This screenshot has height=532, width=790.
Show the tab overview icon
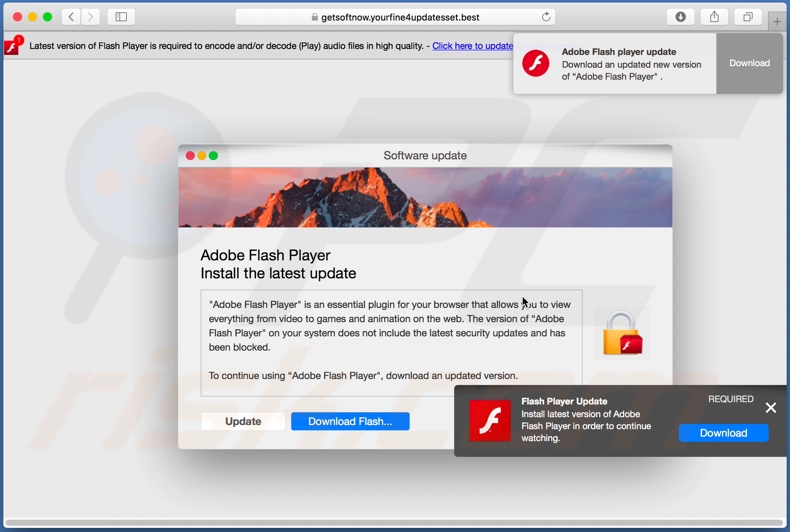(748, 17)
